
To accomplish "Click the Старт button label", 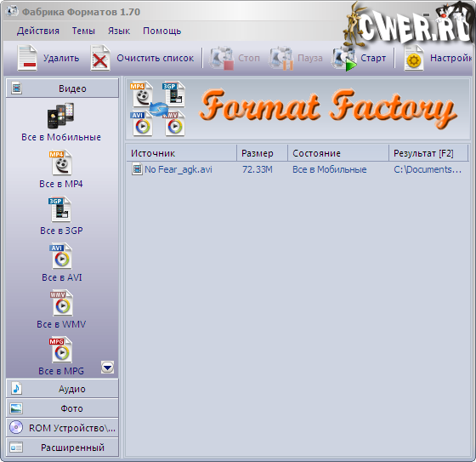I will (373, 58).
